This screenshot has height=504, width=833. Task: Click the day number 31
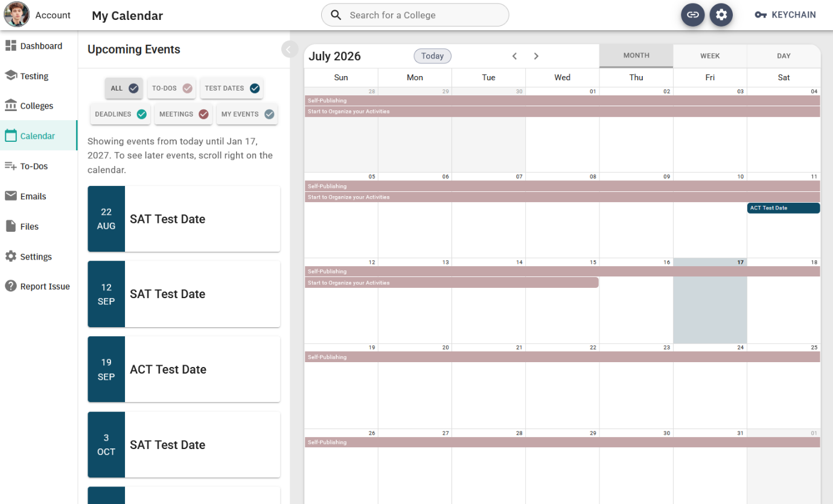tap(740, 433)
